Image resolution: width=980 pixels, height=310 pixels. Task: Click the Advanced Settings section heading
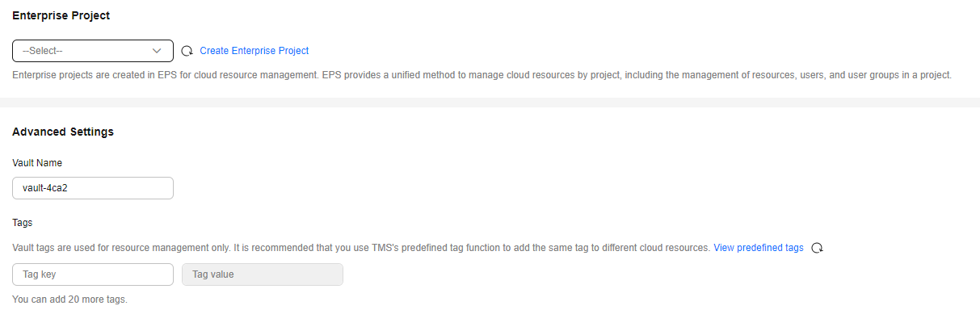[63, 132]
